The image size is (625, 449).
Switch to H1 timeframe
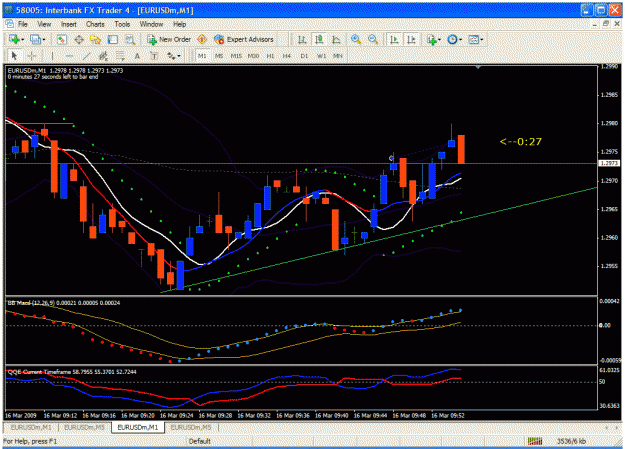click(x=270, y=56)
